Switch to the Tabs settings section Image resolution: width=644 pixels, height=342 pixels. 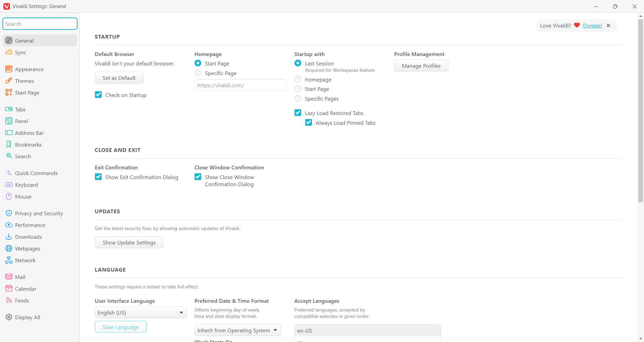[20, 109]
